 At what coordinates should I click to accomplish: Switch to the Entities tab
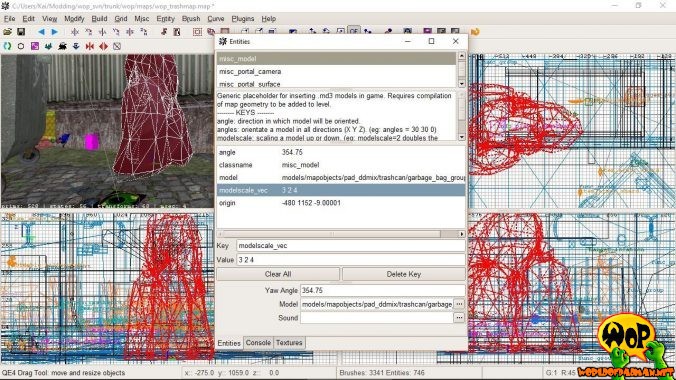tap(229, 343)
